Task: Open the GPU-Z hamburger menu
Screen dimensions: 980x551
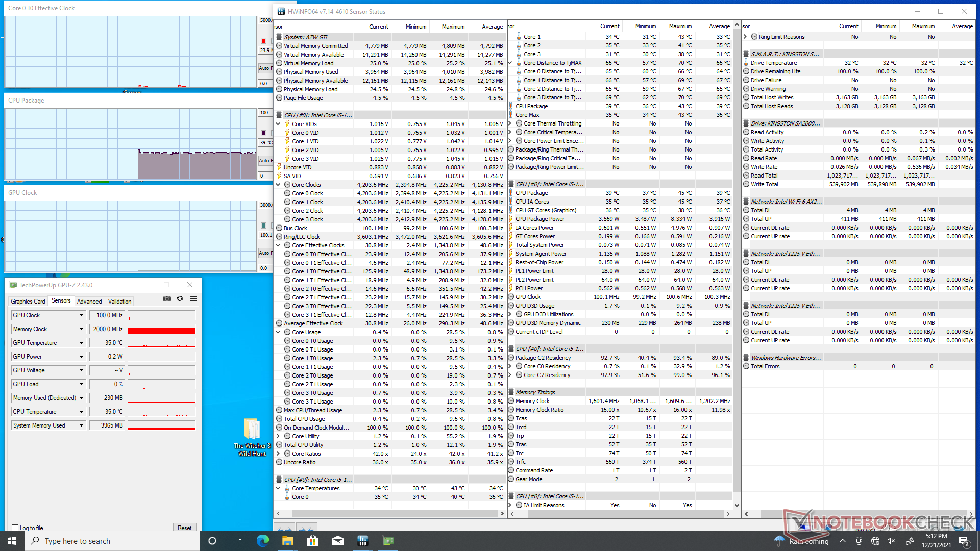Action: point(193,299)
